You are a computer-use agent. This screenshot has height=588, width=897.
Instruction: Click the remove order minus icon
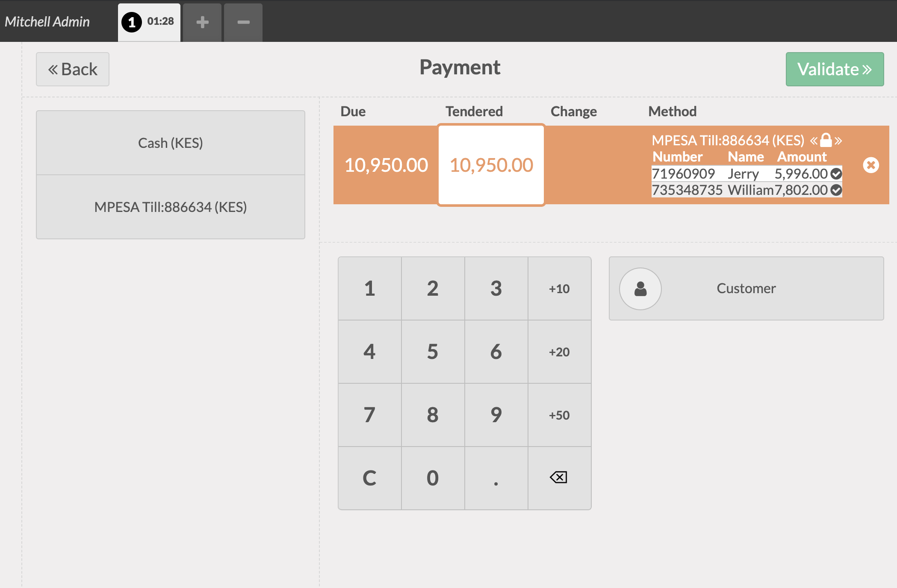243,22
